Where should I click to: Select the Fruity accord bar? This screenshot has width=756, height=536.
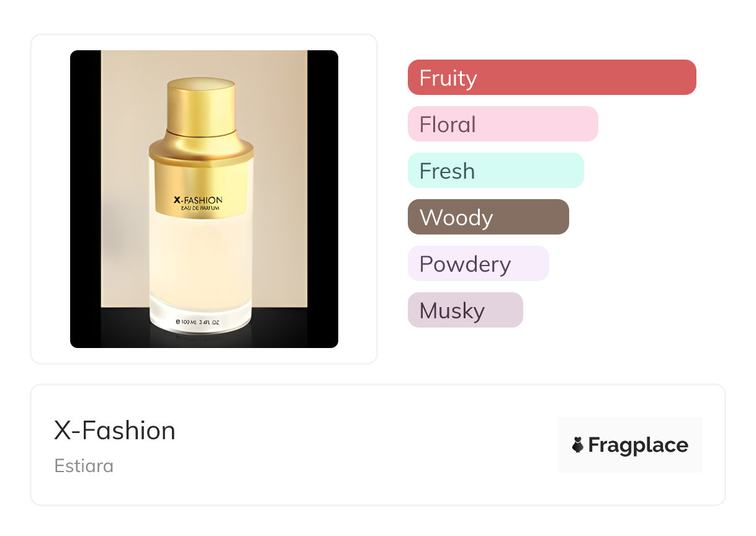[551, 78]
